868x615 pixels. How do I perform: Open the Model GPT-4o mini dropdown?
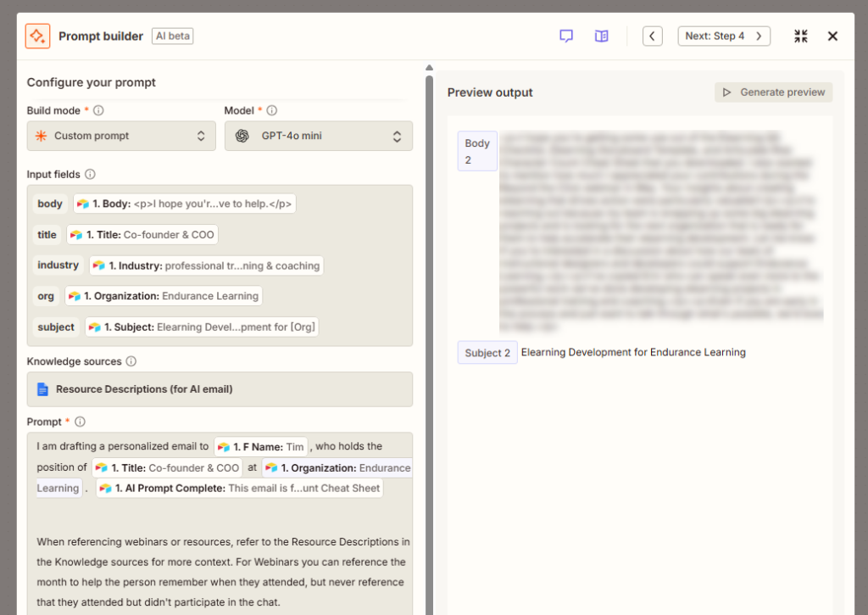(x=319, y=136)
